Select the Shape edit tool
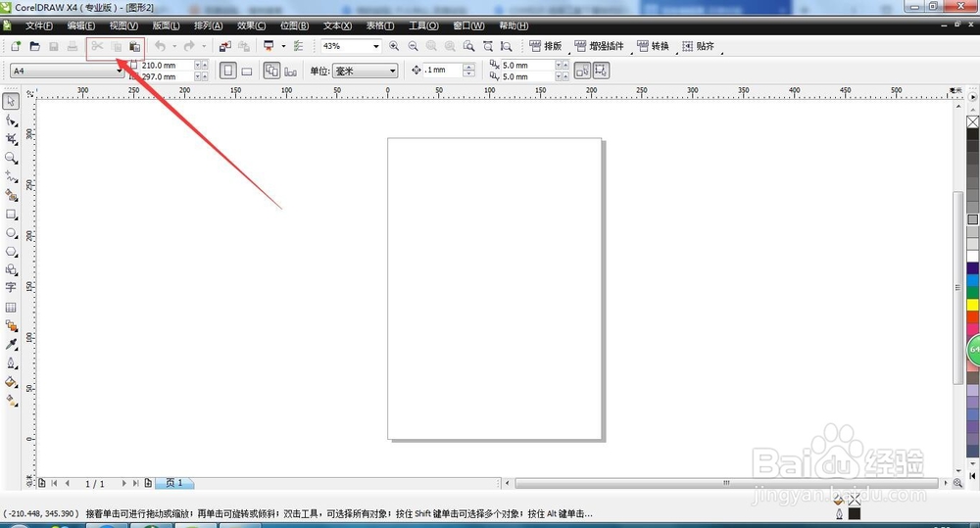 (x=11, y=120)
